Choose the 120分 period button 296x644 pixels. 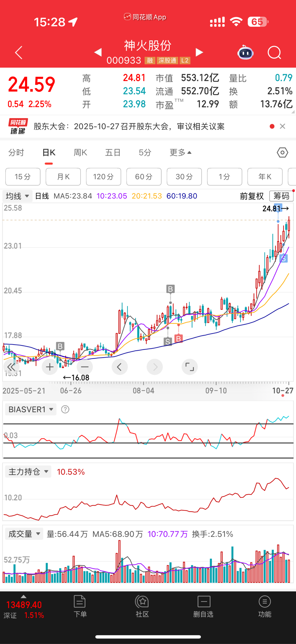coord(103,177)
